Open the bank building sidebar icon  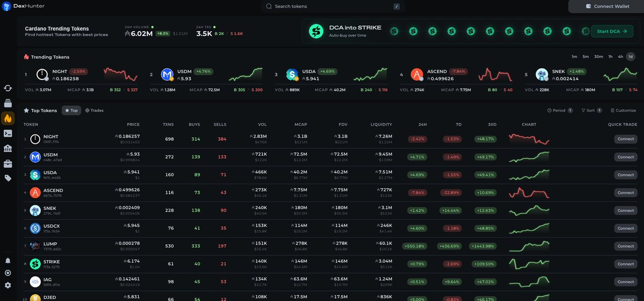point(8,148)
